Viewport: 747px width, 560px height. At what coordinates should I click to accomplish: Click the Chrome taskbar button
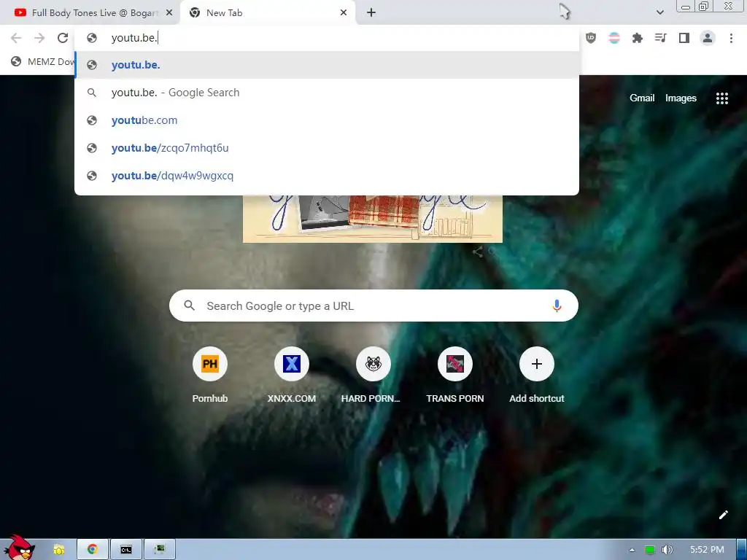click(93, 550)
